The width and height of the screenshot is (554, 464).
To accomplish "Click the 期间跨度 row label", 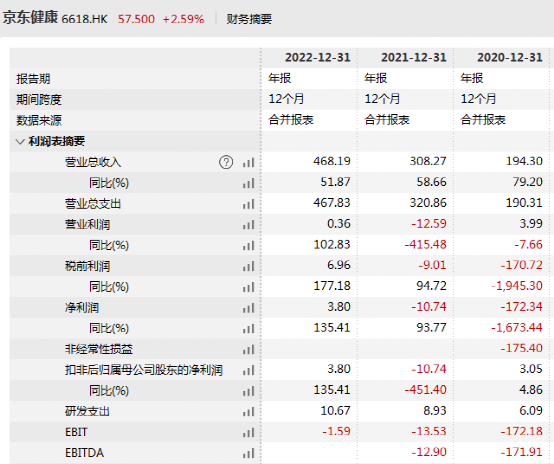I will pos(39,100).
